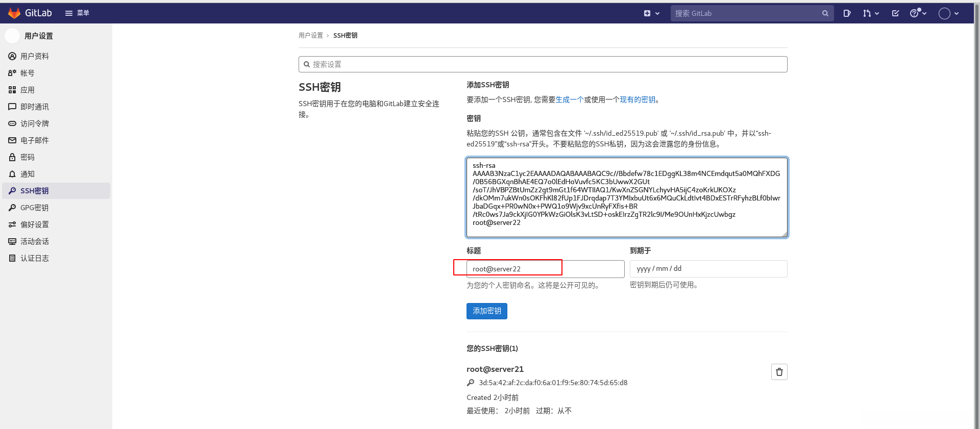Click the 现有的密钥 link
The image size is (980, 429).
(x=638, y=99)
